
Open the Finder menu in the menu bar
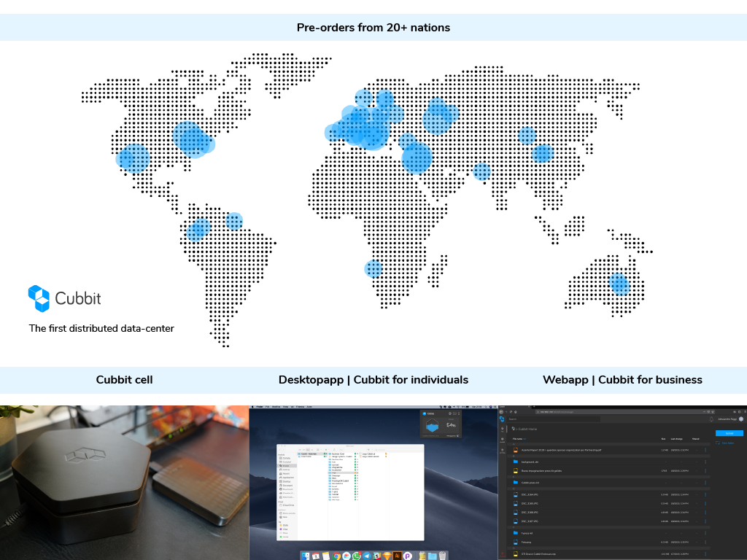coord(258,406)
